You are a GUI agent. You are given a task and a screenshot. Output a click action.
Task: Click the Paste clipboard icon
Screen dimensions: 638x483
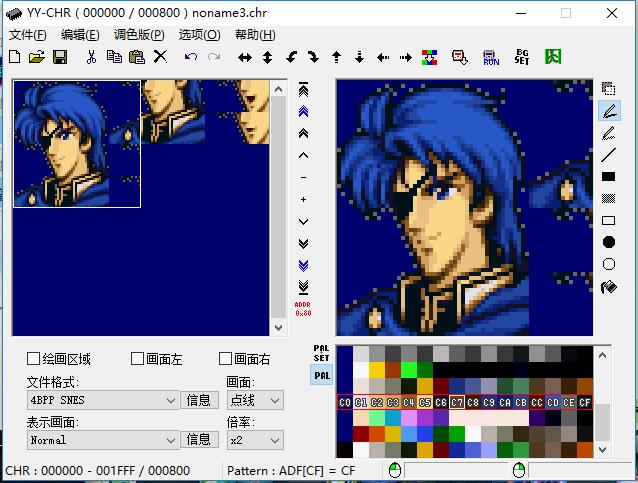tap(137, 57)
